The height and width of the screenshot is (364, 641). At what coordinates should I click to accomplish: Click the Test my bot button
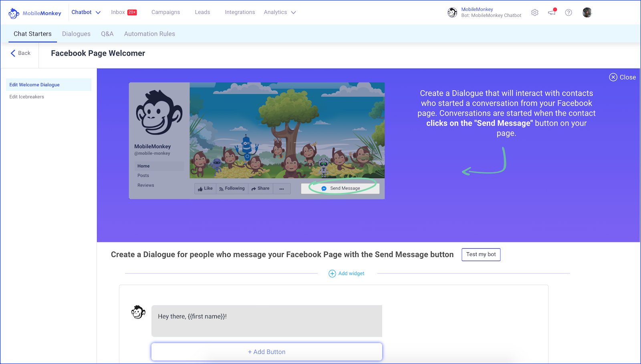(x=481, y=255)
